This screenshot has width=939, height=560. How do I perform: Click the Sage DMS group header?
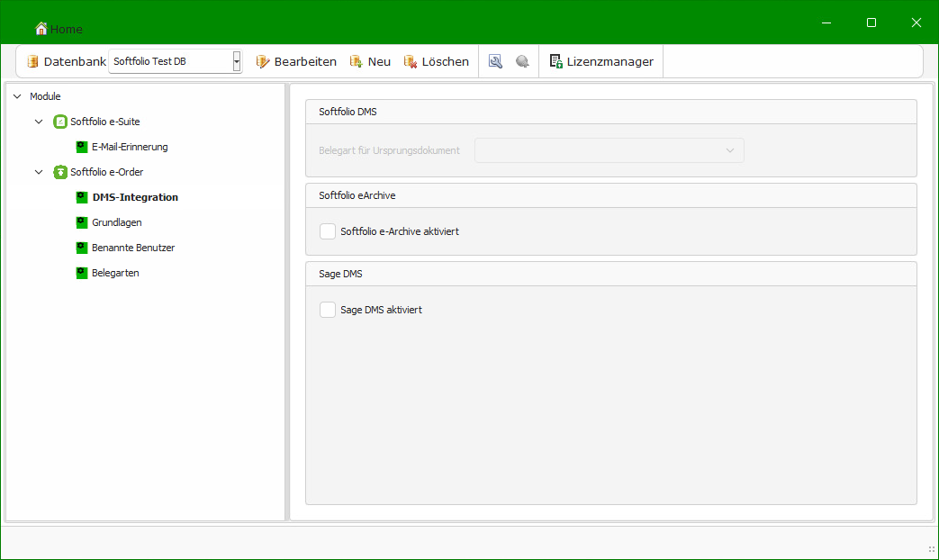click(610, 274)
